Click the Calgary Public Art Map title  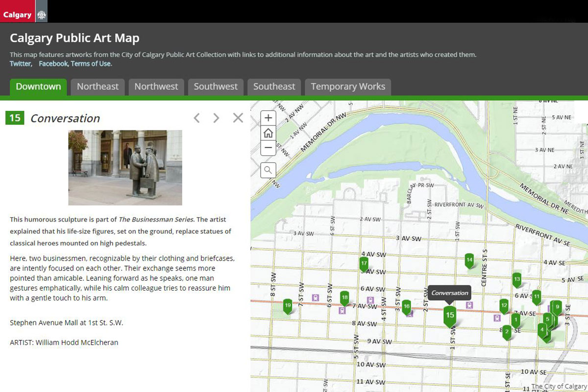(x=74, y=38)
